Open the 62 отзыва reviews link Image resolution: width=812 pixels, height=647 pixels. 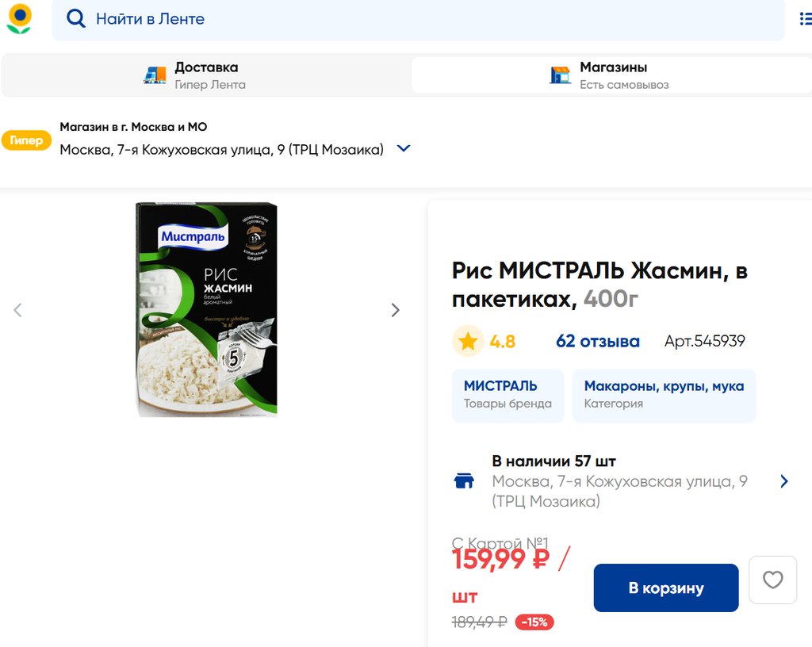click(598, 342)
